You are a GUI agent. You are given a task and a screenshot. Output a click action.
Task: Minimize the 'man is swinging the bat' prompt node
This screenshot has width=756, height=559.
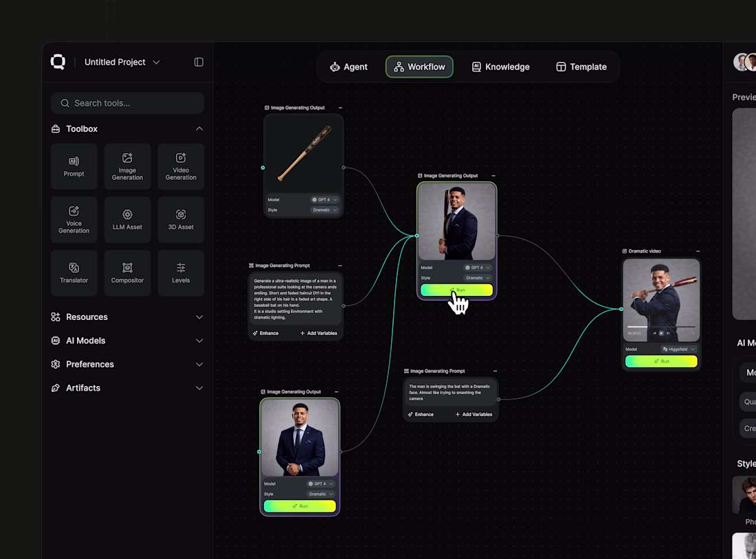495,371
